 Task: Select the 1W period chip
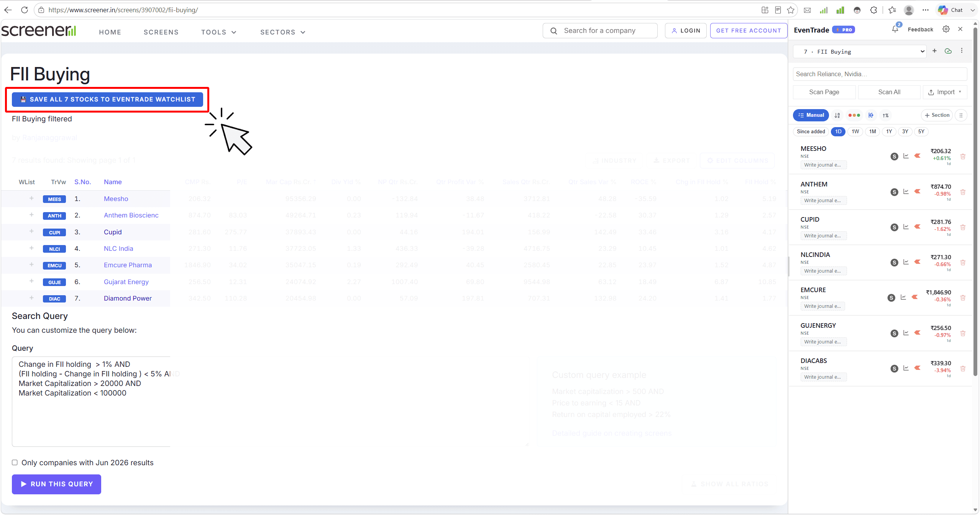click(x=855, y=132)
